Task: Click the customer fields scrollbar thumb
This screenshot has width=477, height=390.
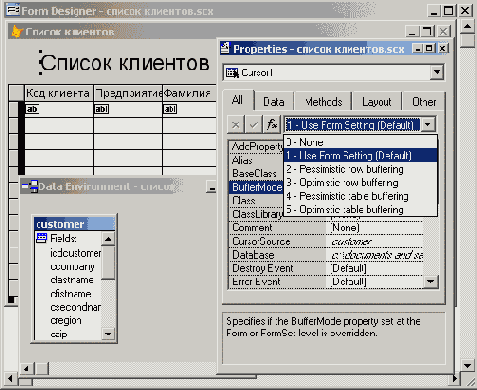Action: coord(108,263)
